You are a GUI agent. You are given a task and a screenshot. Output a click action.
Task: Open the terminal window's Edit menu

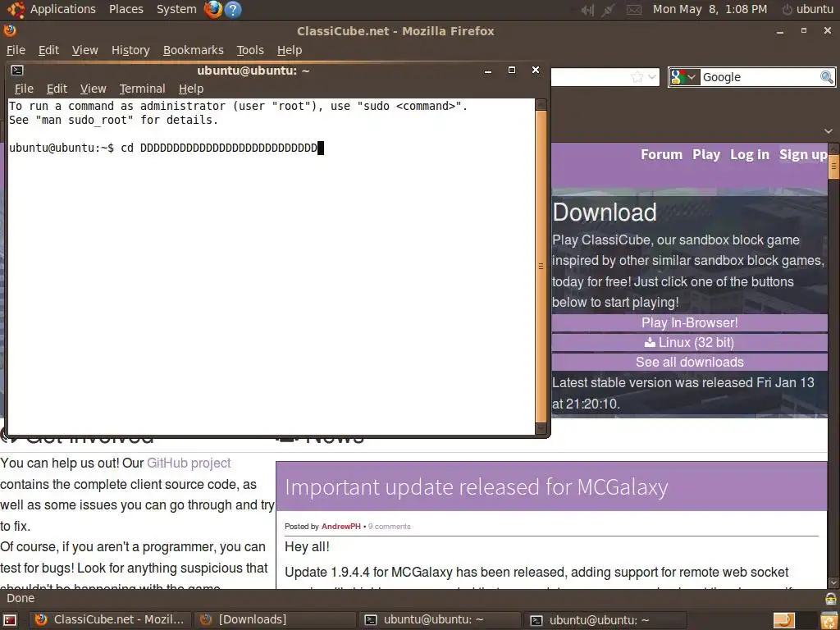(57, 89)
